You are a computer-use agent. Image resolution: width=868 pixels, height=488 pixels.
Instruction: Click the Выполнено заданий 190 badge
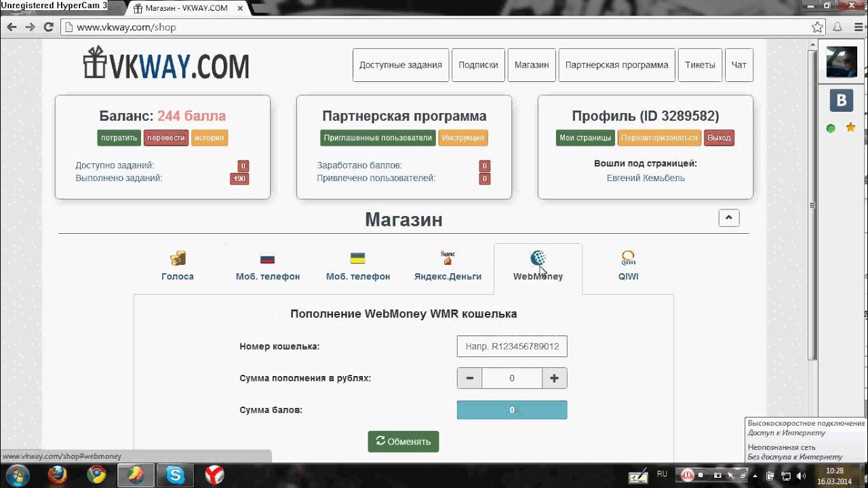239,179
